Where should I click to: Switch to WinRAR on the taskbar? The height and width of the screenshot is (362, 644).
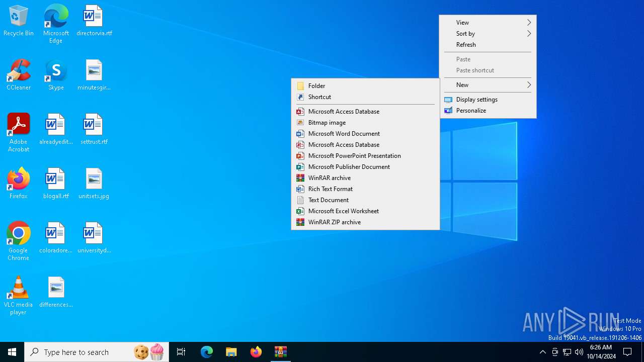tap(281, 352)
